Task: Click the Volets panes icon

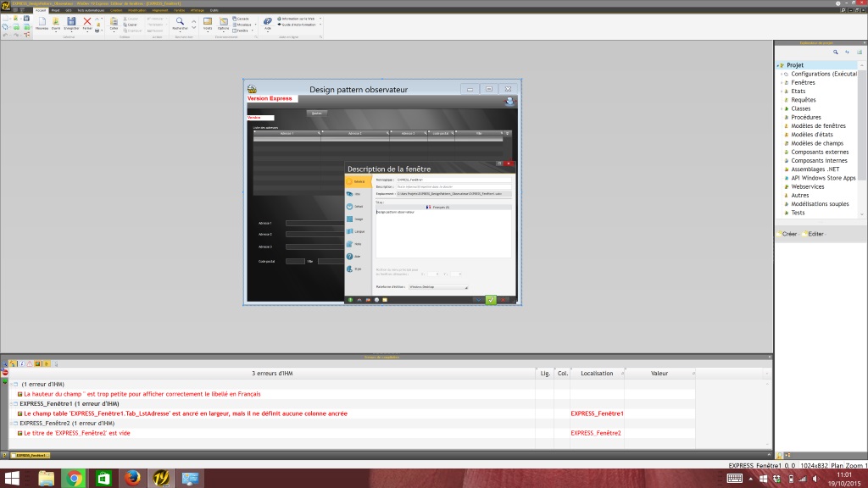Action: (x=208, y=22)
